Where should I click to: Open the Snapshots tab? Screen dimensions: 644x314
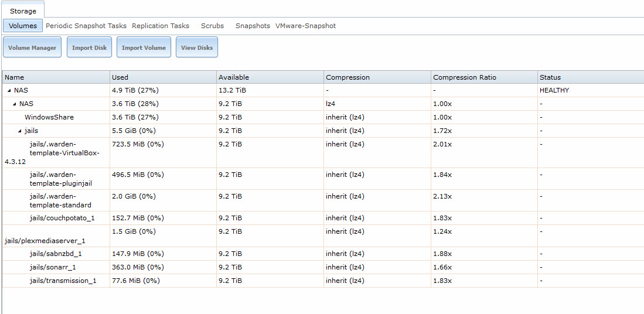pos(253,26)
